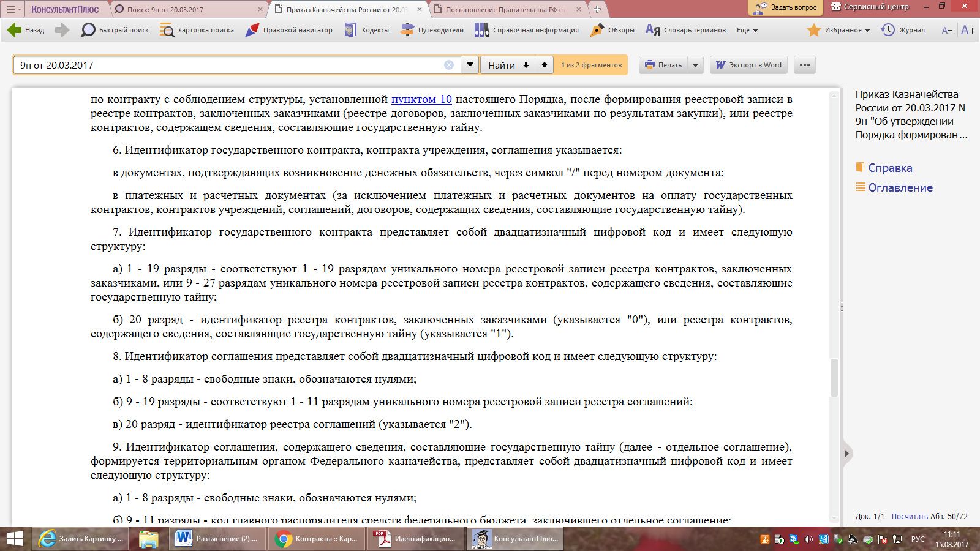Select the Приказ Казначейства России tab

point(346,9)
